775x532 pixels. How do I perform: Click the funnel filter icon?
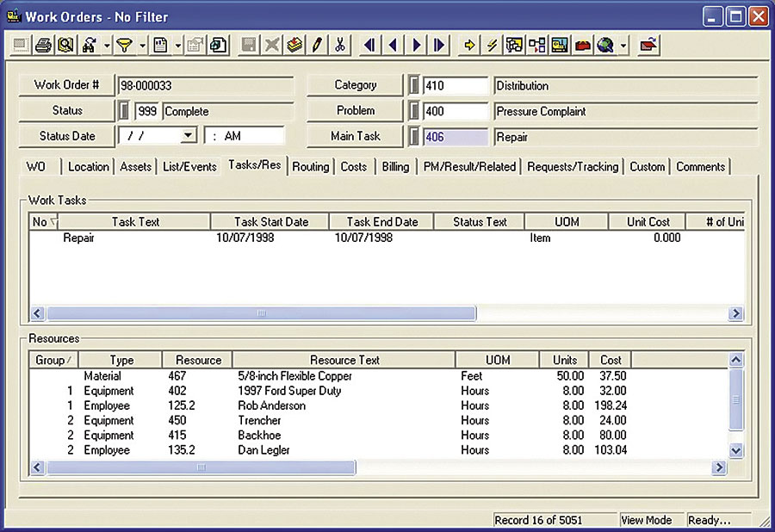[124, 46]
